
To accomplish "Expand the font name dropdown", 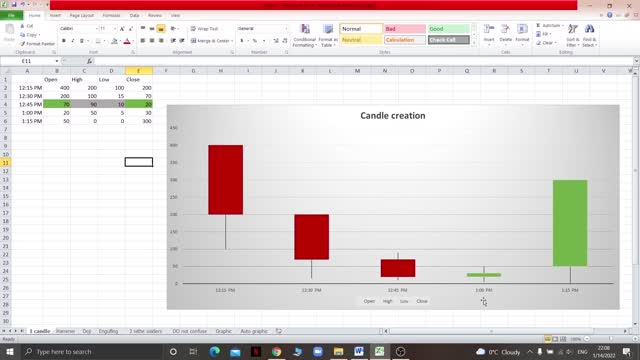I will click(97, 29).
